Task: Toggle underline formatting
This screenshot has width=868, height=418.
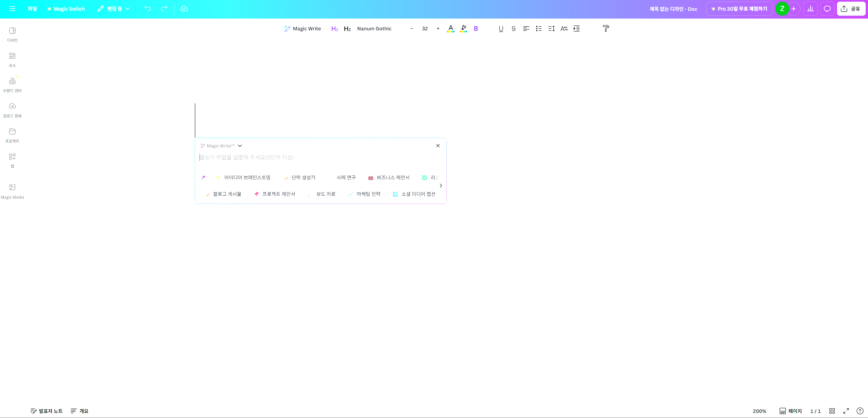Action: coord(501,29)
